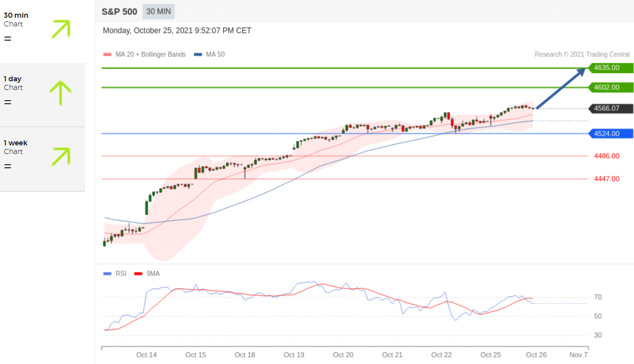634x364 pixels.
Task: Click the pink MA 20 legend swatch
Action: pyautogui.click(x=107, y=54)
